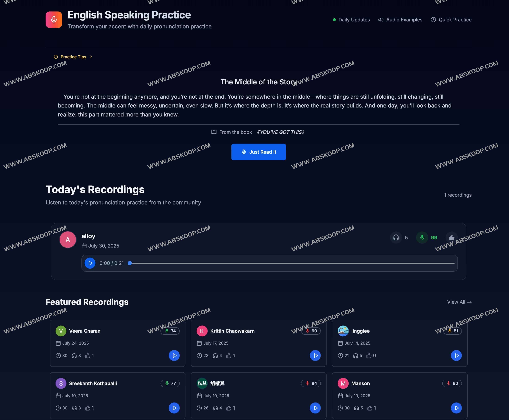Play Manson's featured recording
Viewport: 509px width, 420px height.
456,408
